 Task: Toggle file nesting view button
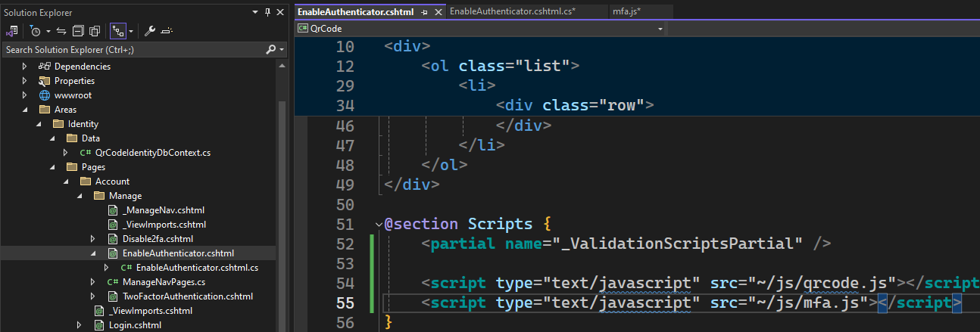[118, 31]
